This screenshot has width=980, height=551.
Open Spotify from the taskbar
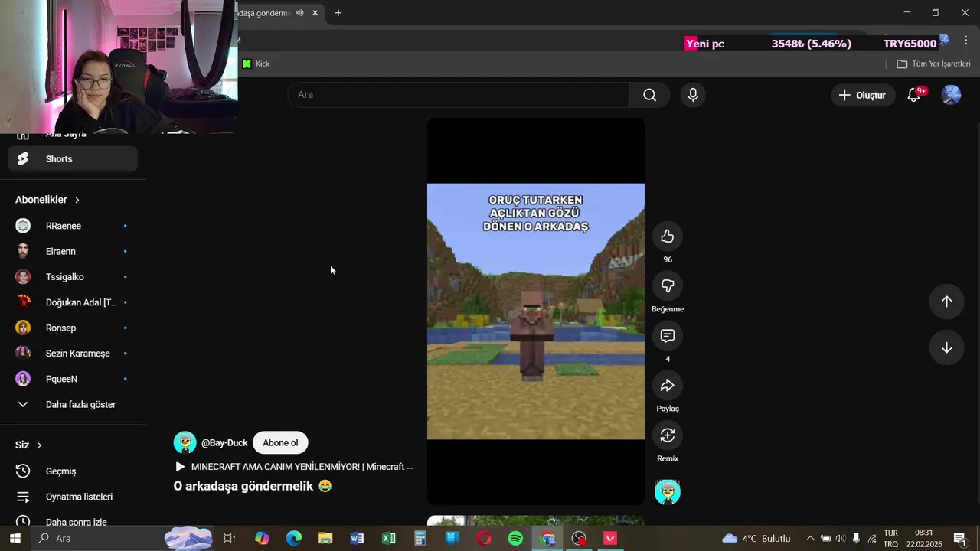pyautogui.click(x=515, y=539)
